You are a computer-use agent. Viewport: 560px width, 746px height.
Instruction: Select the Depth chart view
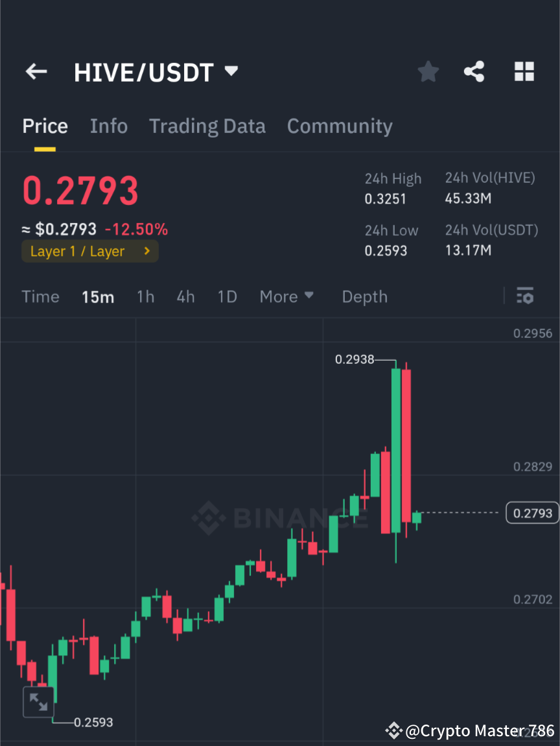[364, 296]
